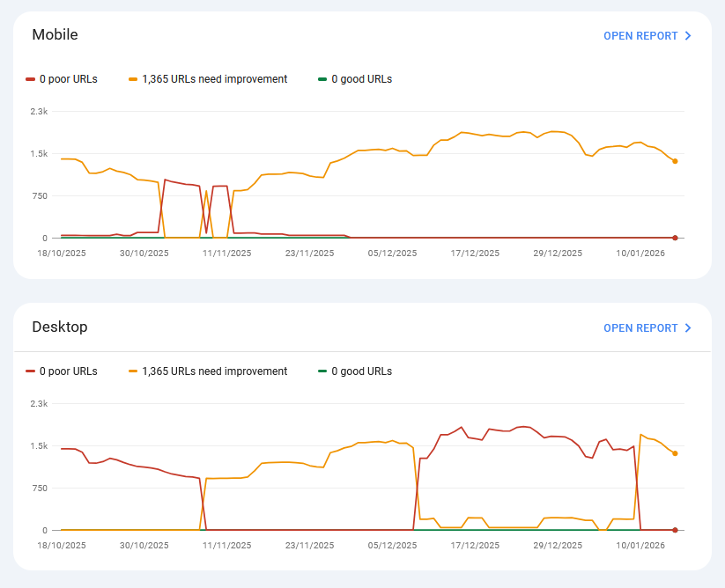
Task: Click 18/10/2025 on Desktop chart axis
Action: [x=62, y=546]
